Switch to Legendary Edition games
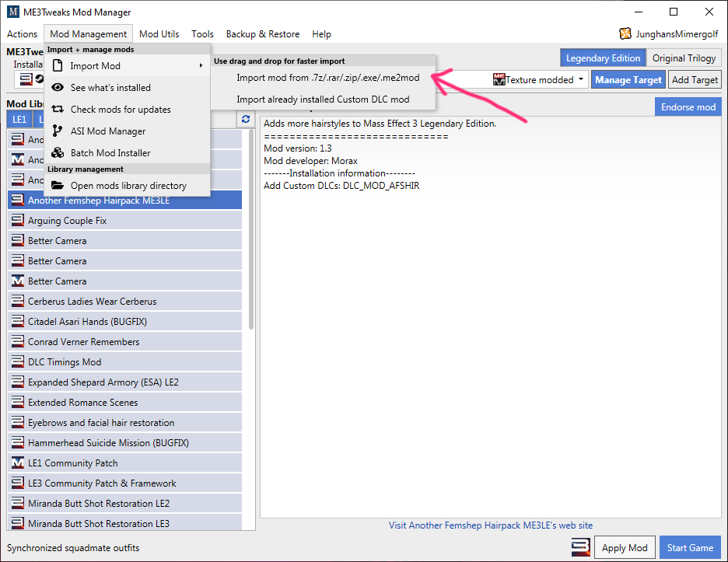 (x=603, y=58)
